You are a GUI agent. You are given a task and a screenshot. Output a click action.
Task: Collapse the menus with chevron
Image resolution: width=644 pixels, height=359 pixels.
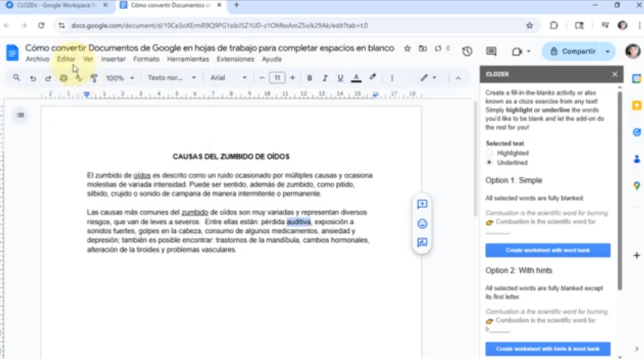coord(458,78)
